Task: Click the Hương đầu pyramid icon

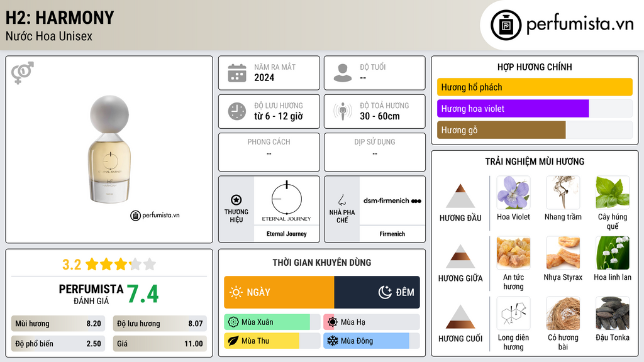Action: pyautogui.click(x=460, y=196)
